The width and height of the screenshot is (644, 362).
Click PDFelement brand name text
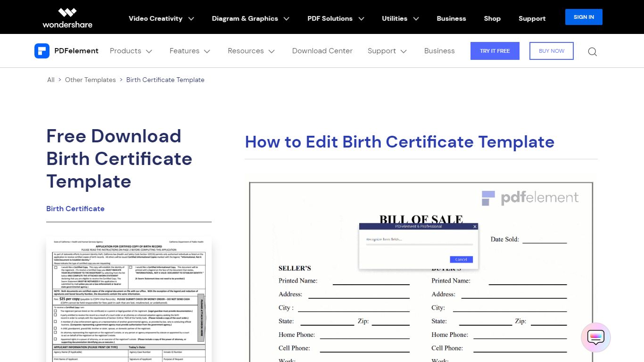[76, 51]
